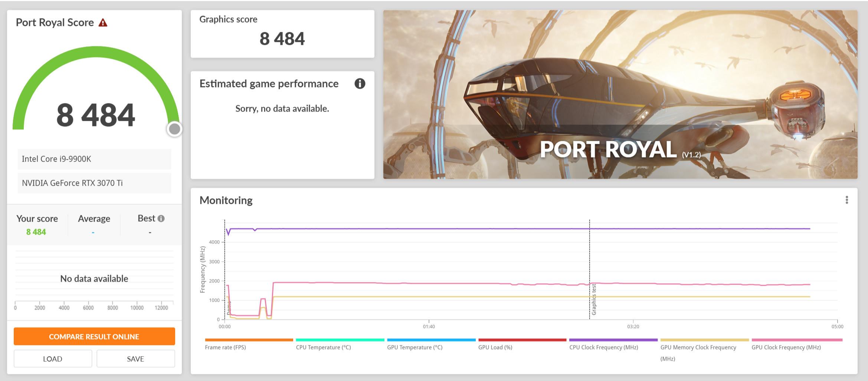Toggle the Frame rate (FPS) legend series
Image resolution: width=868 pixels, height=381 pixels.
pos(249,344)
